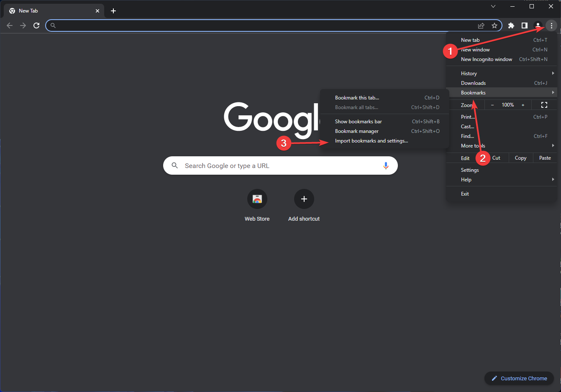Start voice search with the microphone icon
561x392 pixels.
(x=386, y=165)
